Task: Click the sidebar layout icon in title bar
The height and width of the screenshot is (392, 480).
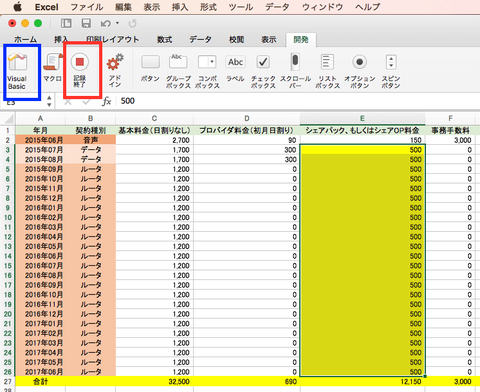Action: tap(66, 23)
